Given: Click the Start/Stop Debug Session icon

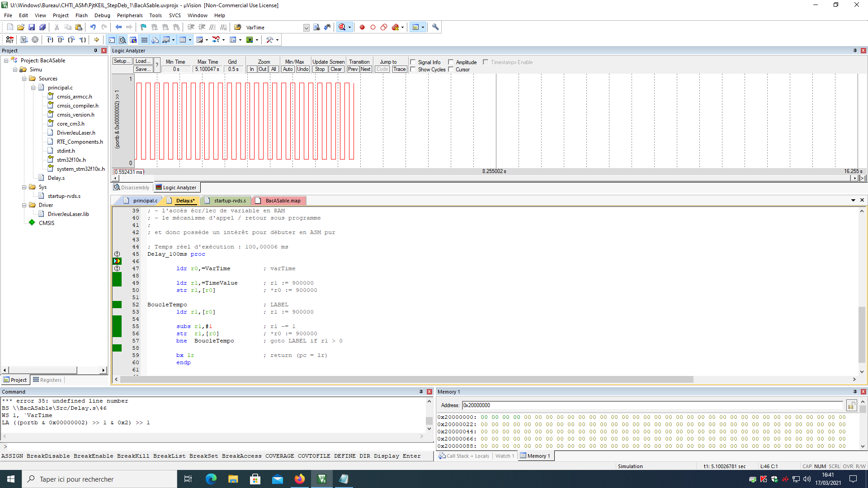Looking at the screenshot, I should click(343, 28).
